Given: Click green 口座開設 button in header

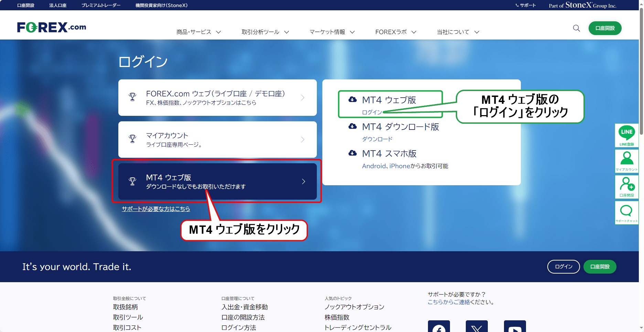Looking at the screenshot, I should [605, 28].
